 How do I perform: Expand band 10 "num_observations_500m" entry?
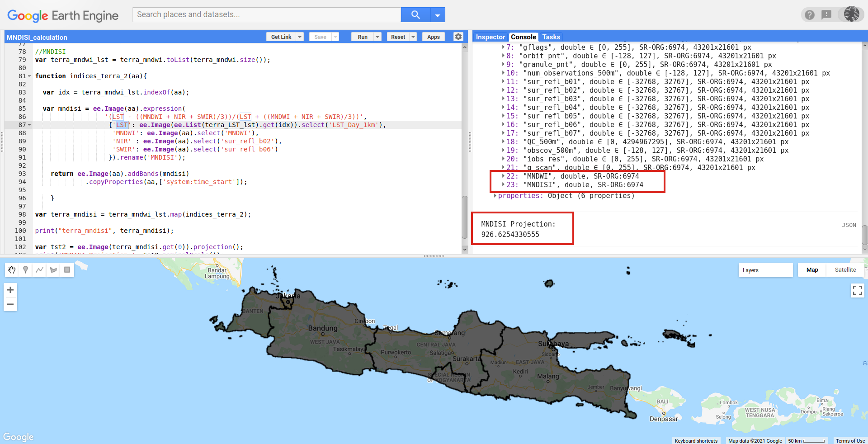click(504, 73)
